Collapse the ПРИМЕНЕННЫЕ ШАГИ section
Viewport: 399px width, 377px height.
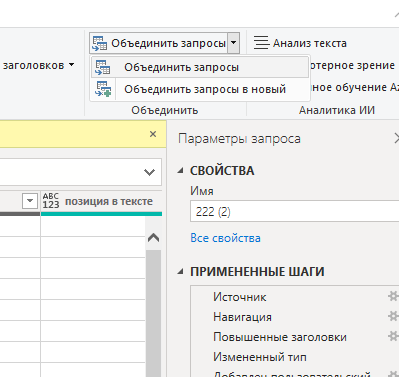click(180, 272)
